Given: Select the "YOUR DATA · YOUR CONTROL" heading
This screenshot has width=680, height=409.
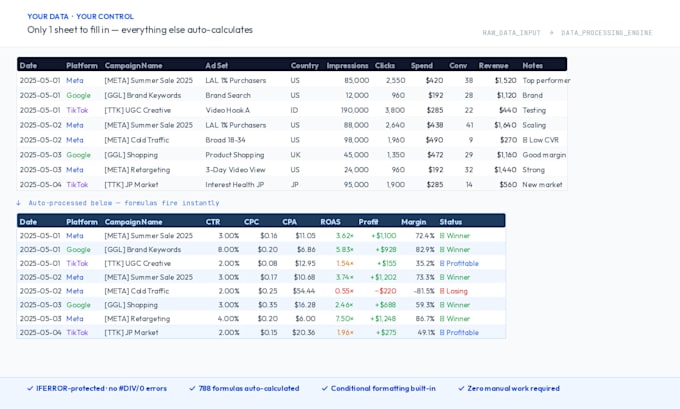Looking at the screenshot, I should tap(80, 16).
